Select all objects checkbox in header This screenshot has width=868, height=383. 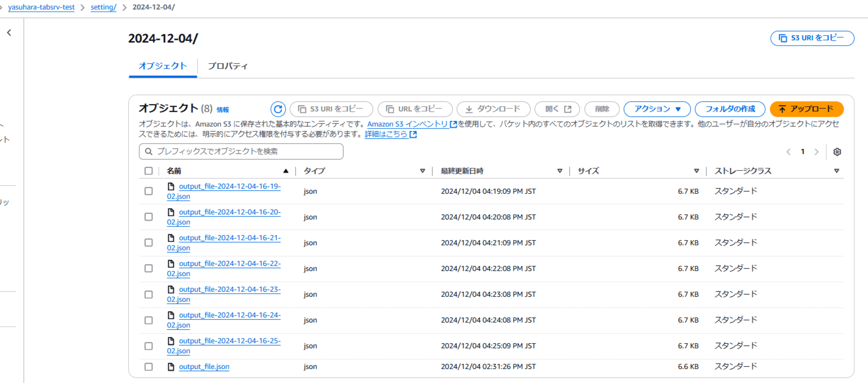point(148,171)
